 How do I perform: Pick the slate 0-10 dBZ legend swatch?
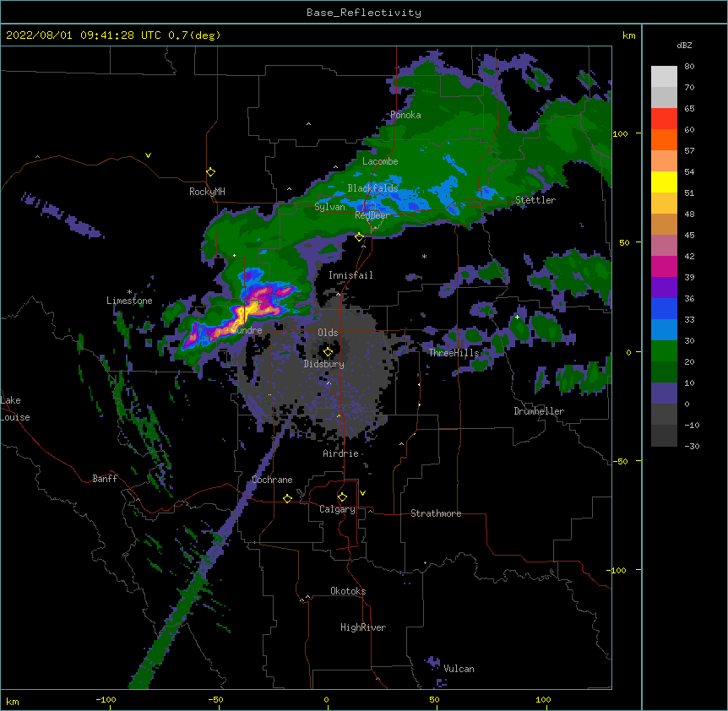click(664, 393)
